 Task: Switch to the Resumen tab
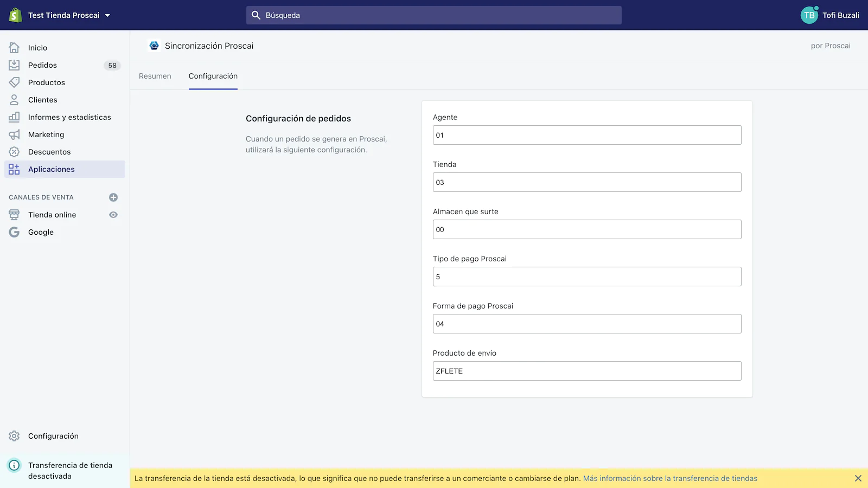155,76
